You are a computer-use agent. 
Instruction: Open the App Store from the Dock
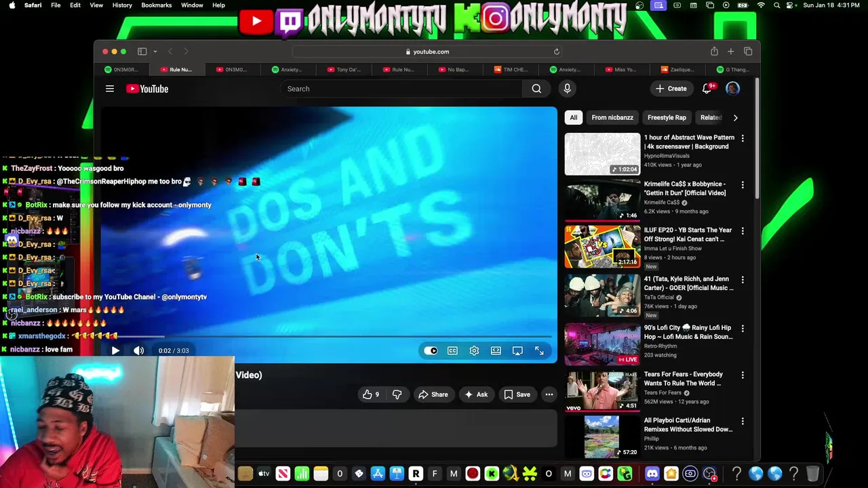point(378,474)
